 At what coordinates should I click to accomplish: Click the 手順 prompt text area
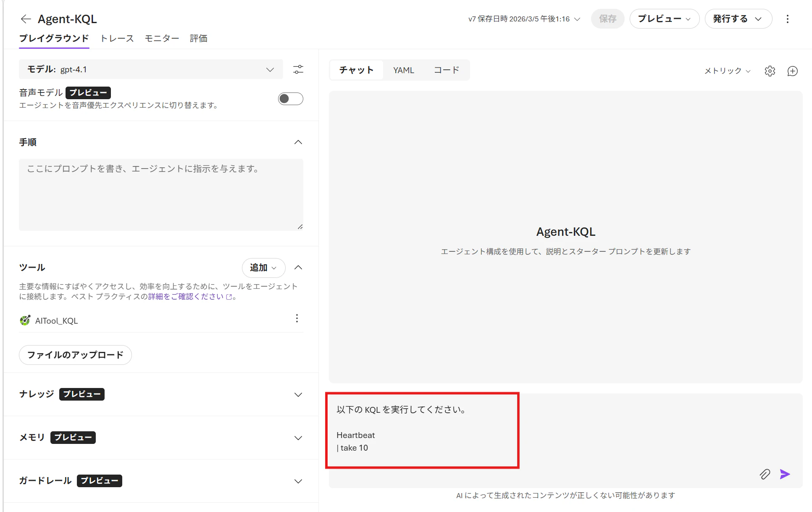click(161, 194)
